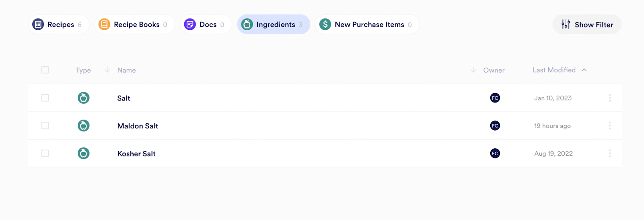Click the Kosher Salt ingredient icon
The width and height of the screenshot is (644, 221).
(83, 154)
